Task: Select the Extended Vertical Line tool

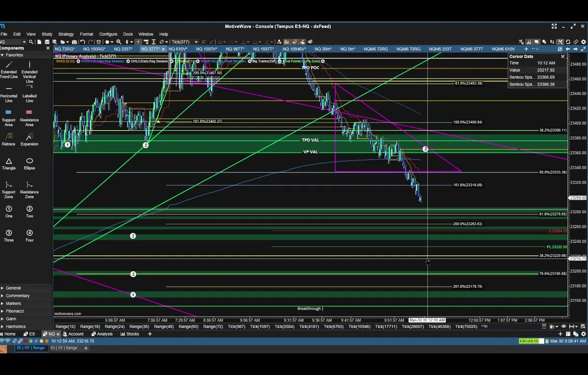Action: pos(29,72)
